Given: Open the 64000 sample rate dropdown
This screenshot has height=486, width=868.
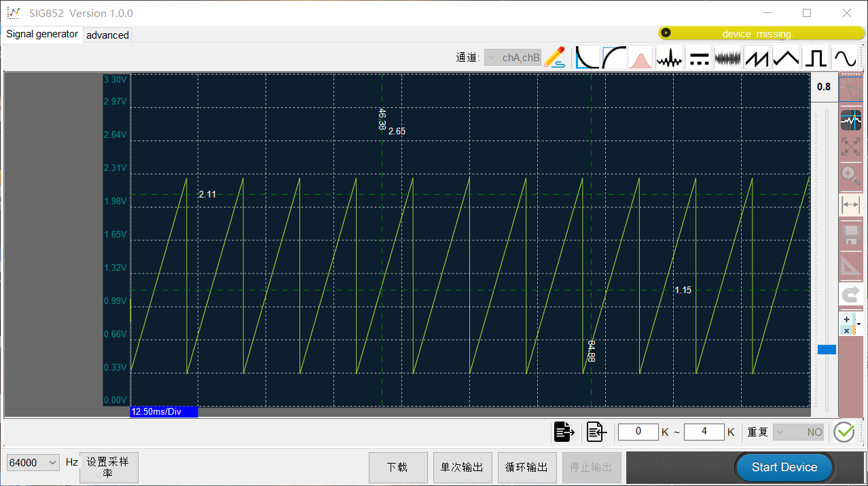Looking at the screenshot, I should [33, 462].
